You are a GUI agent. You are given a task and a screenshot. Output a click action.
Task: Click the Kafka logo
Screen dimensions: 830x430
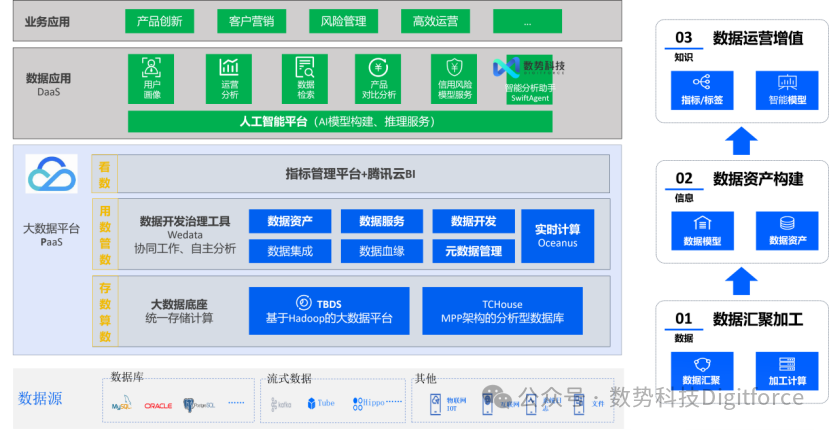click(x=281, y=404)
